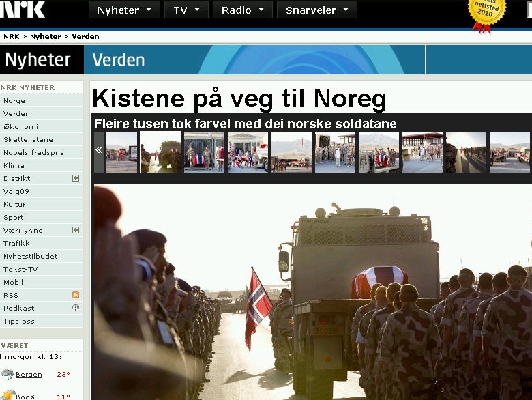This screenshot has width=532, height=400.
Task: Select highlighted second gallery thumbnail
Action: [160, 152]
